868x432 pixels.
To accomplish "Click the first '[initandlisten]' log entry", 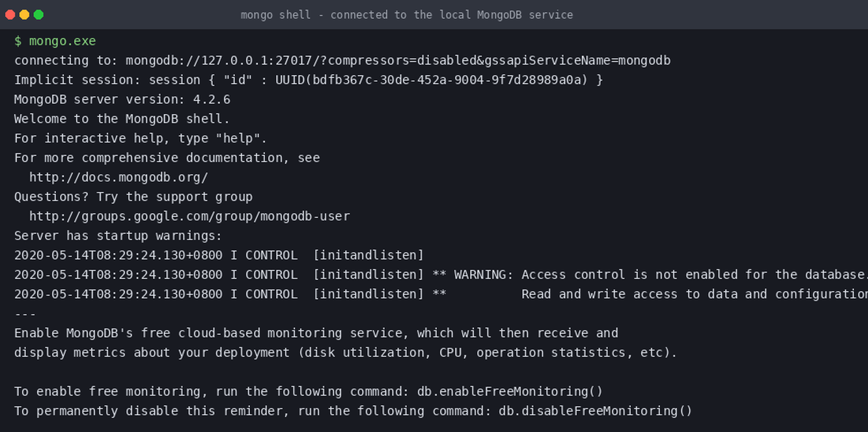I will coord(368,255).
